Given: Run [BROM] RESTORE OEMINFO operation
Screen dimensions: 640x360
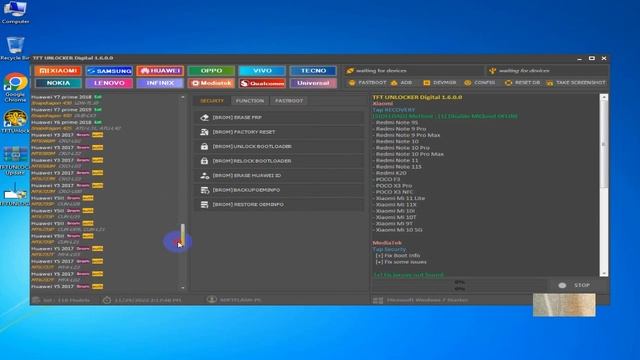Looking at the screenshot, I should (x=279, y=204).
